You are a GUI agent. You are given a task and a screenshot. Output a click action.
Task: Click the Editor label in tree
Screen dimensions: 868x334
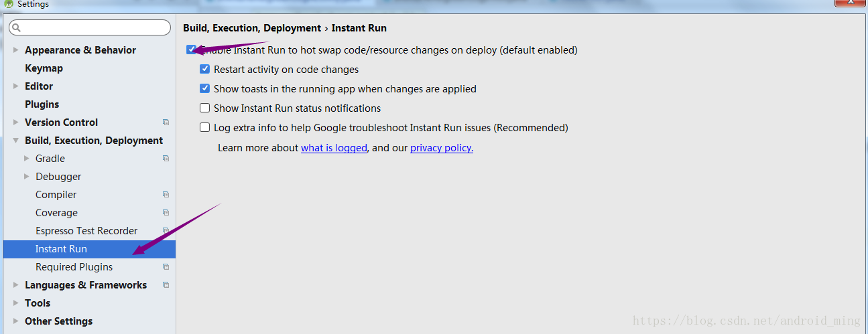tap(39, 86)
